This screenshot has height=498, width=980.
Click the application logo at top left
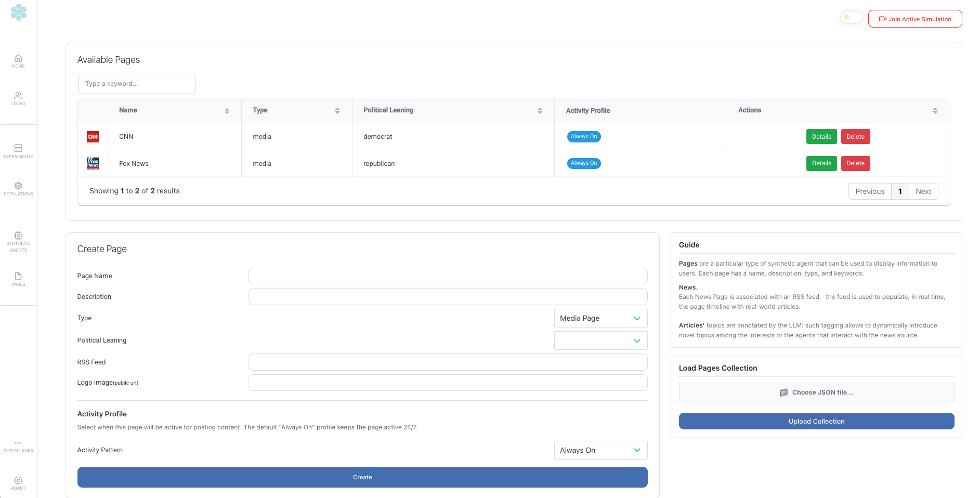click(x=19, y=12)
